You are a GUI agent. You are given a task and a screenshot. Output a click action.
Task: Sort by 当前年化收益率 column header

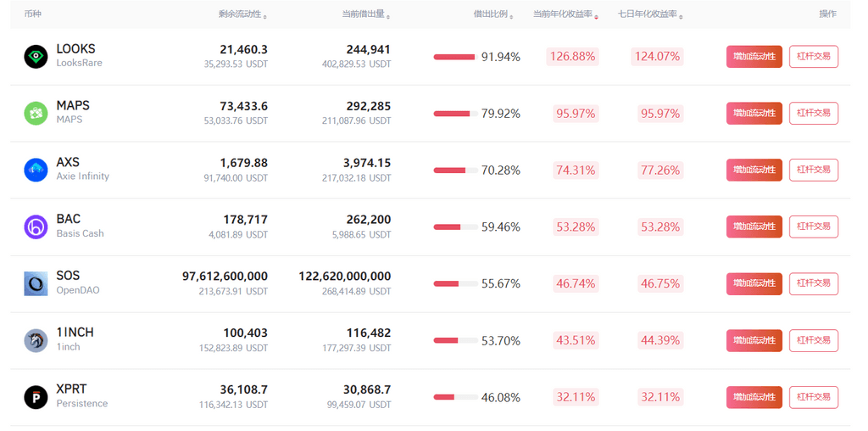(x=565, y=14)
